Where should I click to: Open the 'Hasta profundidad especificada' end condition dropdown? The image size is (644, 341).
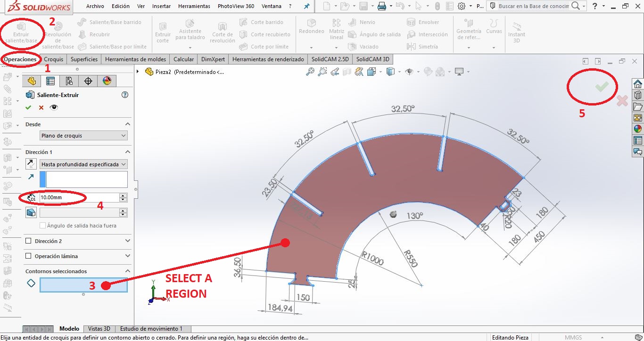tap(83, 164)
